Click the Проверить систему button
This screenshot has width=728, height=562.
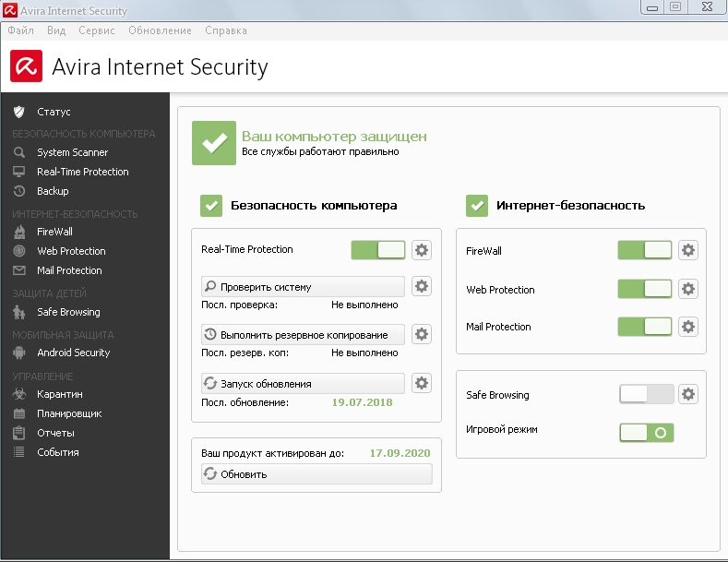click(x=303, y=287)
